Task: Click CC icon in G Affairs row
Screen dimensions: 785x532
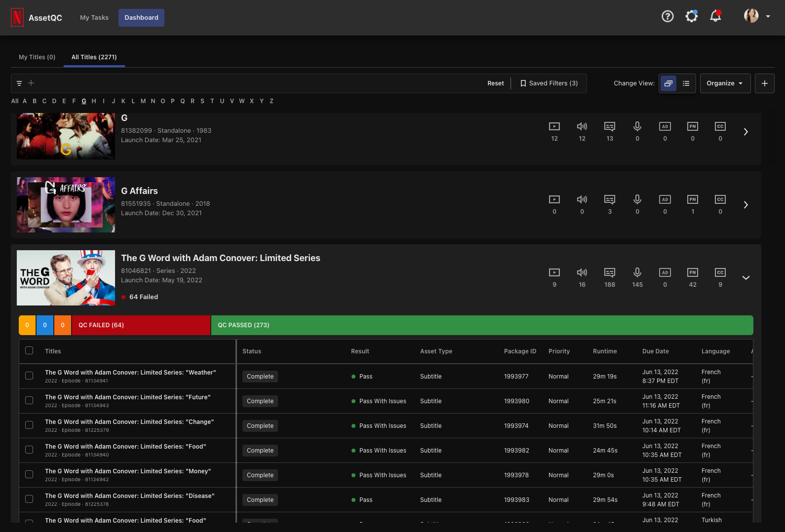Action: [x=720, y=199]
